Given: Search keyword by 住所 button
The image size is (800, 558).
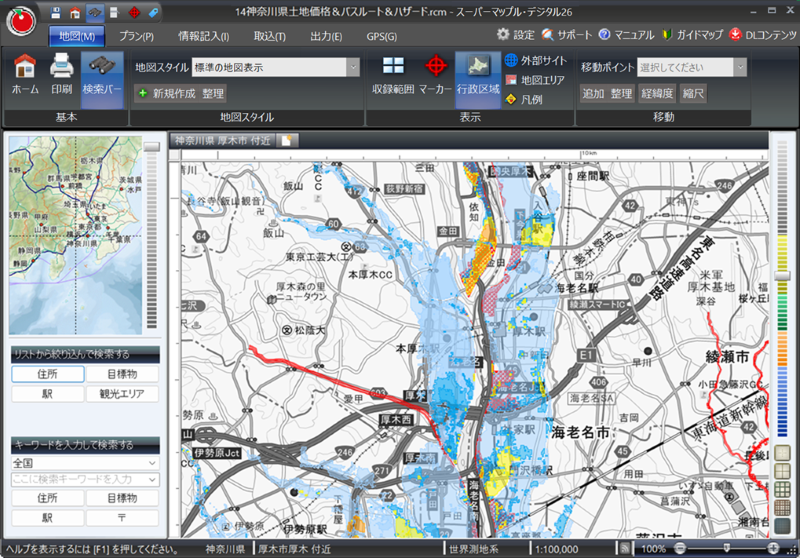Looking at the screenshot, I should pos(48,498).
